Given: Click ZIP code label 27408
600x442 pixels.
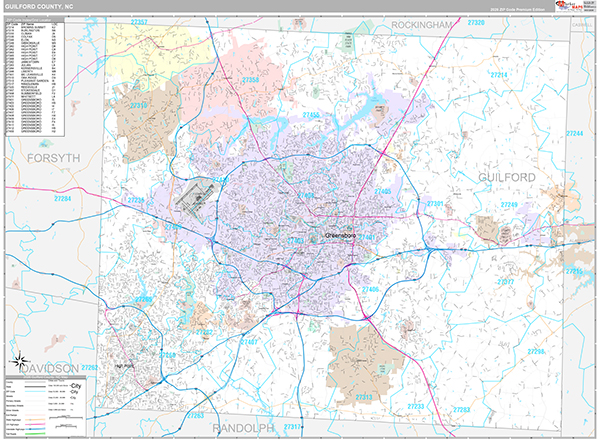Looking at the screenshot, I should point(306,196).
